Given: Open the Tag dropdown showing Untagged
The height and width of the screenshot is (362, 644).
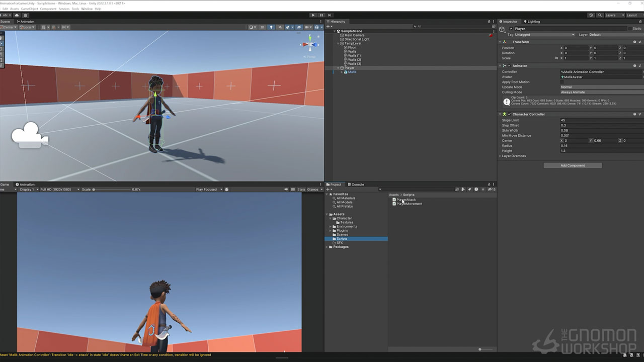Looking at the screenshot, I should [544, 35].
